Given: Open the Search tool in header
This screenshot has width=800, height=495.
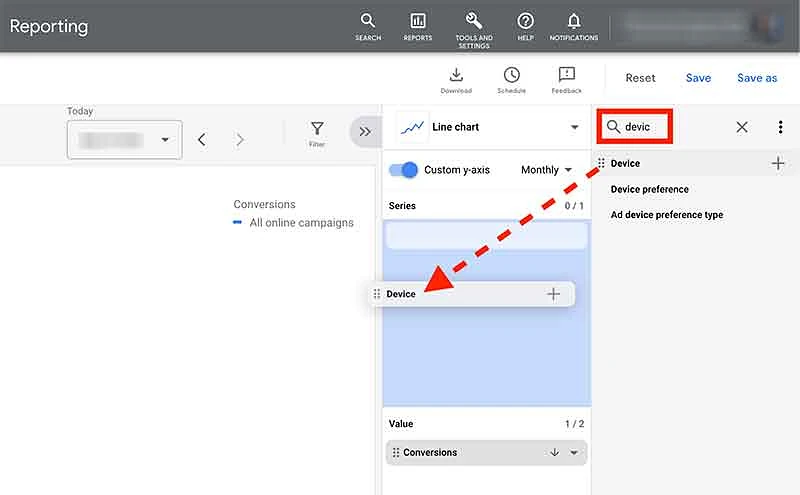Looking at the screenshot, I should coord(367,27).
